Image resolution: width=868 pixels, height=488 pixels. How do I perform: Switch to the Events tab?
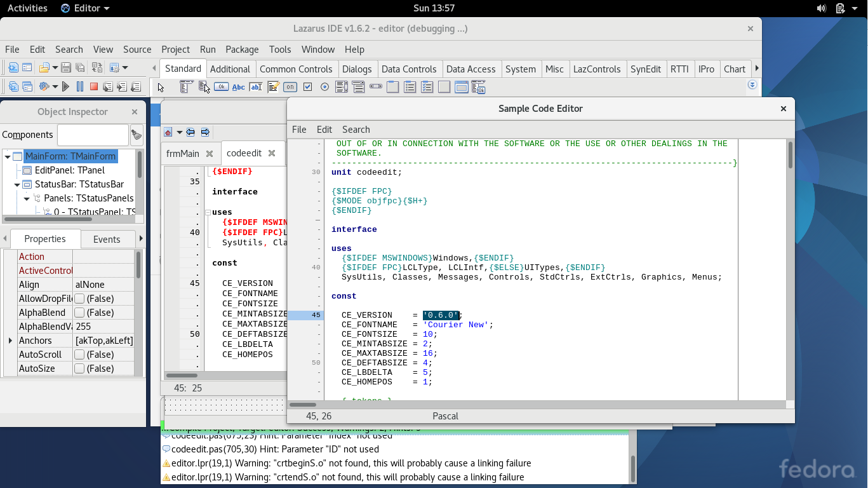point(107,240)
